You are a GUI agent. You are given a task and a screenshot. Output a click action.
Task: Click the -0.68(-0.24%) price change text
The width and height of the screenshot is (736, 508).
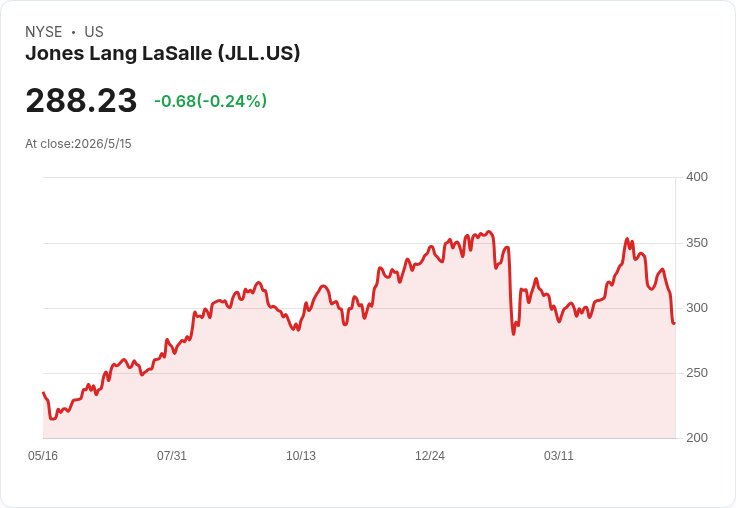[210, 101]
